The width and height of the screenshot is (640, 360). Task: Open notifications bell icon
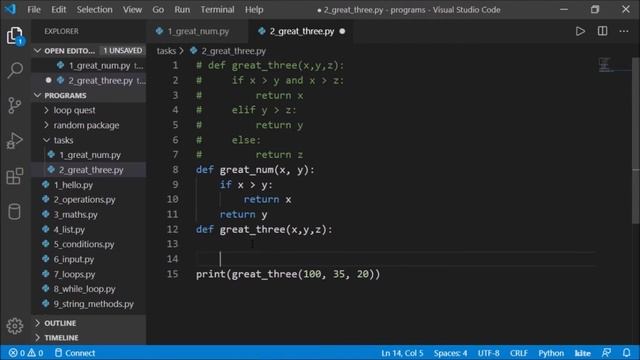click(626, 353)
